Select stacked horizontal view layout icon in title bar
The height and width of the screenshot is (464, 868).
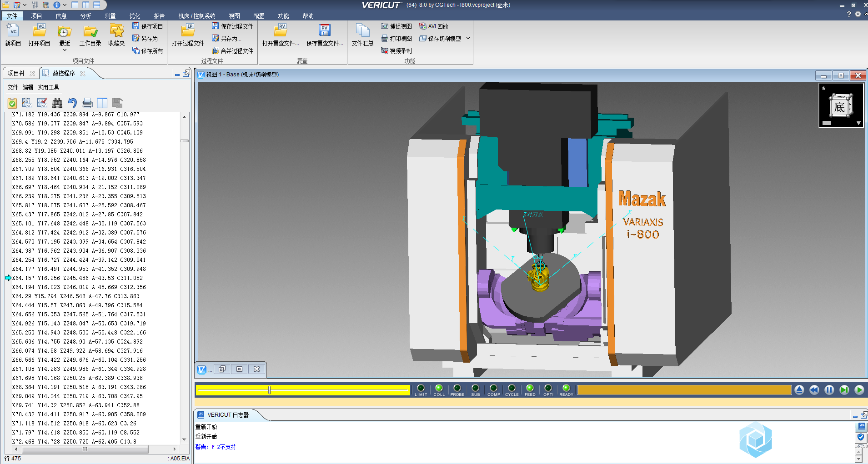pyautogui.click(x=97, y=5)
